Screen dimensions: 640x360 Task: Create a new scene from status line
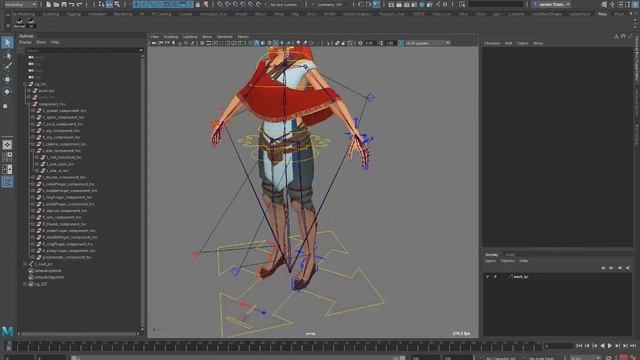[48, 4]
